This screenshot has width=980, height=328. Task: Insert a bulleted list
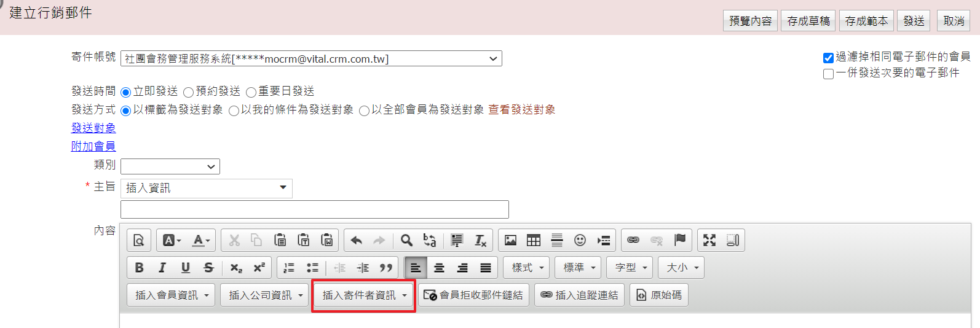coord(313,268)
